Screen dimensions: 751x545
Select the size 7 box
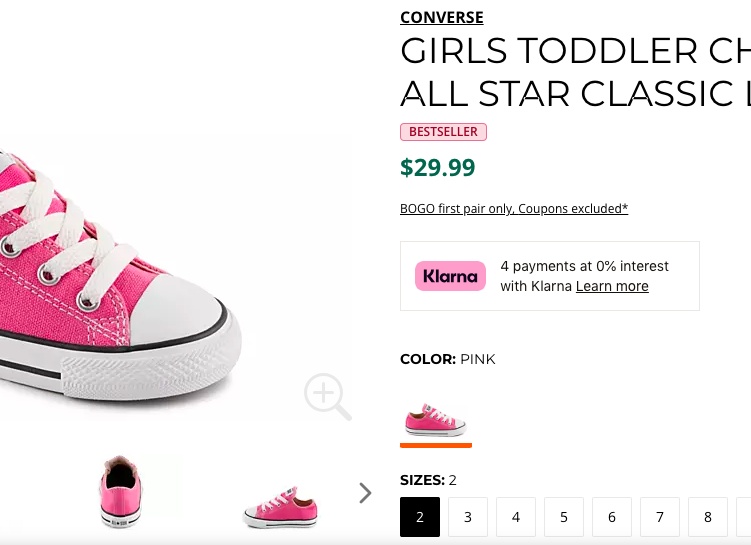(x=660, y=517)
